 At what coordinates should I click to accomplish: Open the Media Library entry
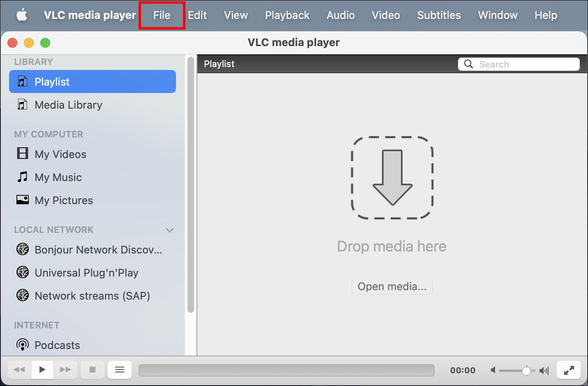click(68, 105)
